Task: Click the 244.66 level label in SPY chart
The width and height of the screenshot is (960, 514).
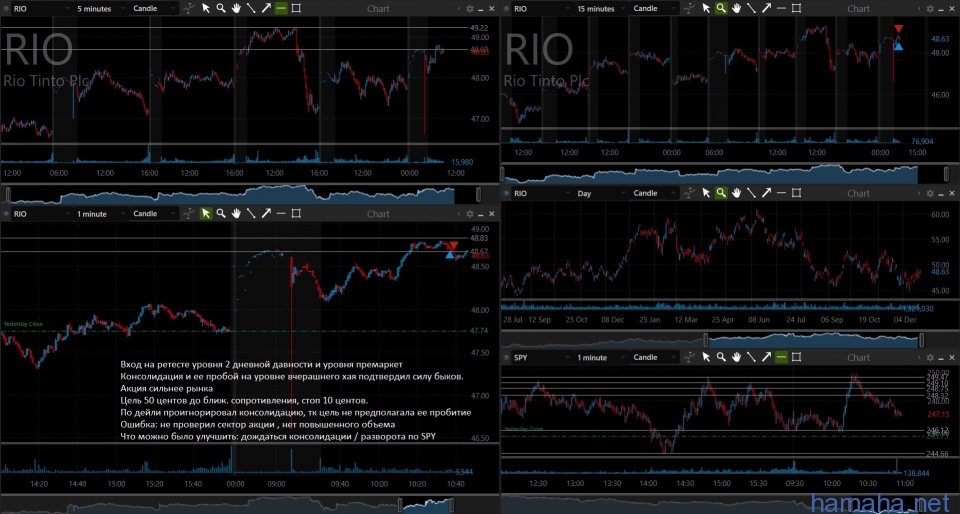Action: click(x=938, y=453)
